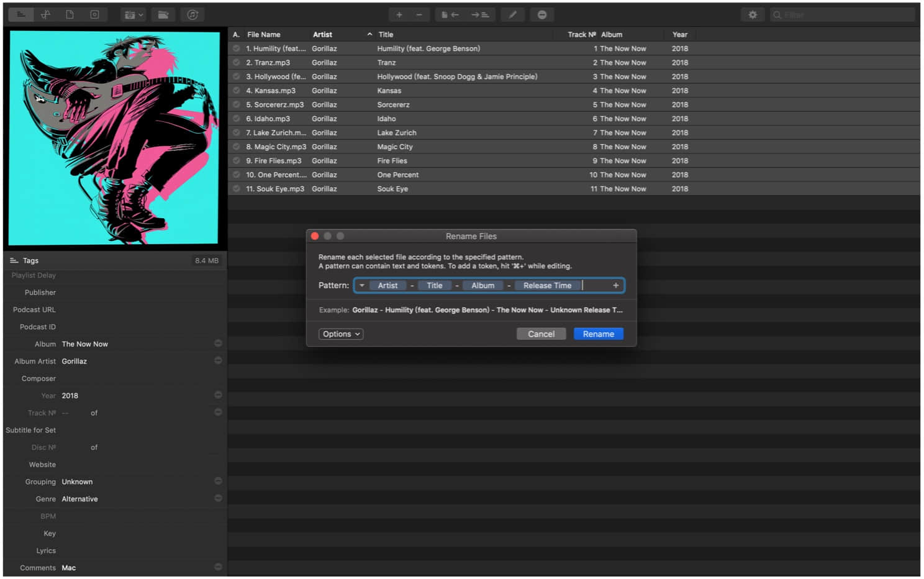Click the pencil edit toolbar icon

pos(512,15)
